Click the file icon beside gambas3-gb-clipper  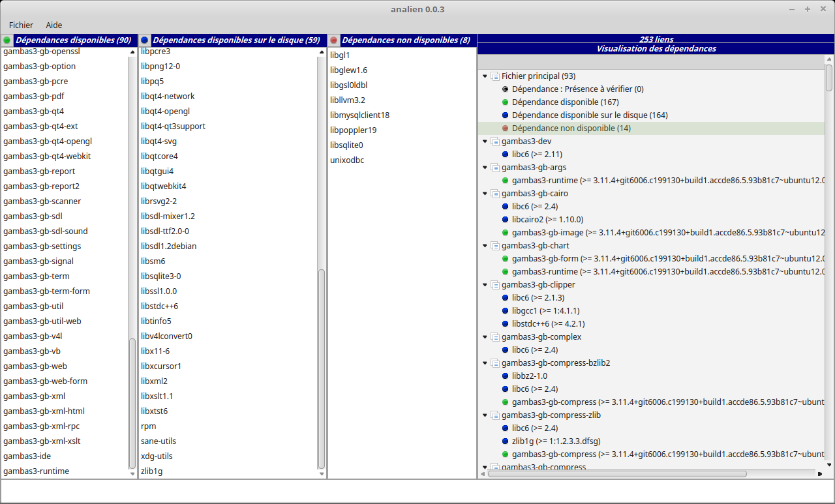[494, 284]
